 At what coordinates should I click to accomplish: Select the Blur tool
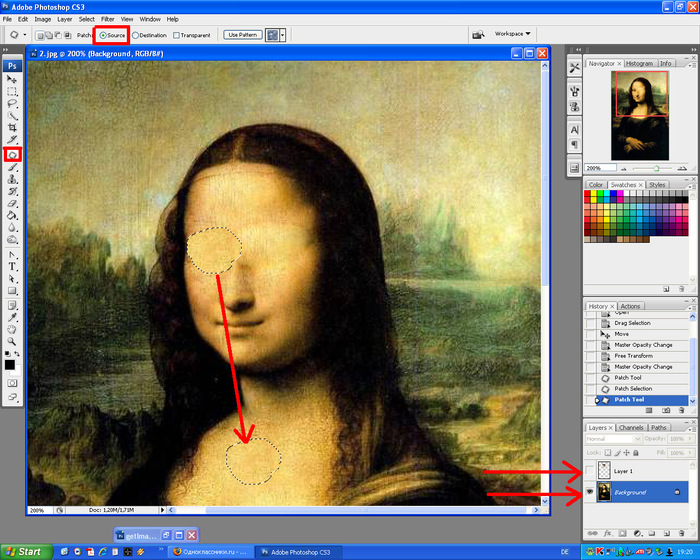(x=12, y=228)
